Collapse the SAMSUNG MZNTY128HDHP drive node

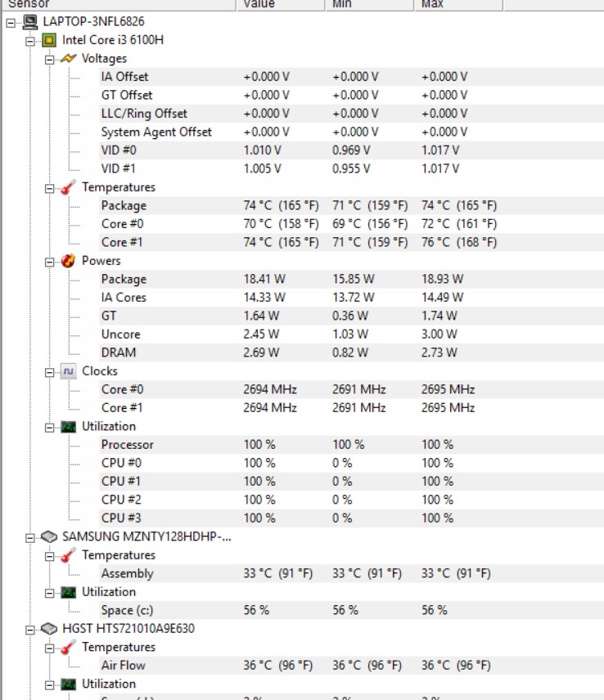click(30, 537)
